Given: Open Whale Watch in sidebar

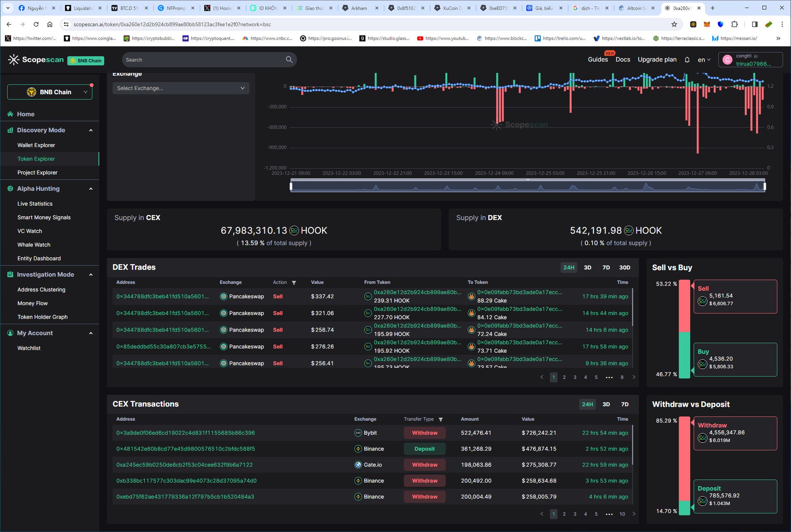Looking at the screenshot, I should coord(34,245).
